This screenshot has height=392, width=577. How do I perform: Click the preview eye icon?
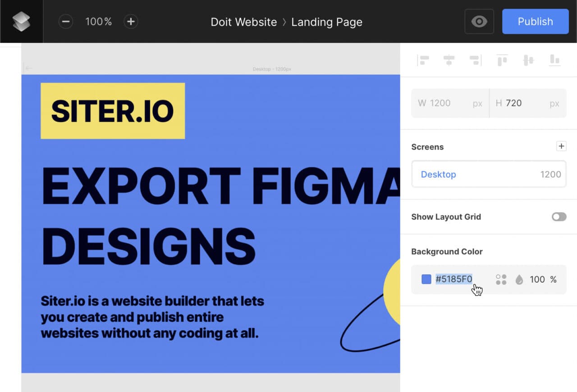pyautogui.click(x=479, y=21)
